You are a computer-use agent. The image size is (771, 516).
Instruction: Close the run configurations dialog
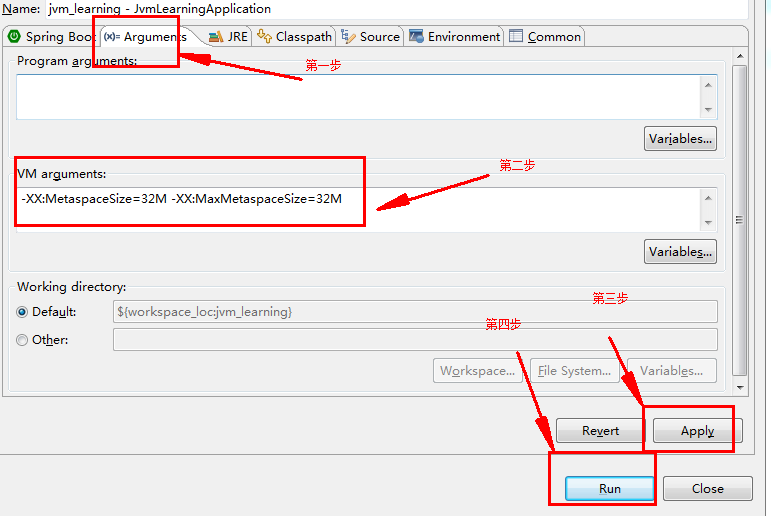point(708,488)
